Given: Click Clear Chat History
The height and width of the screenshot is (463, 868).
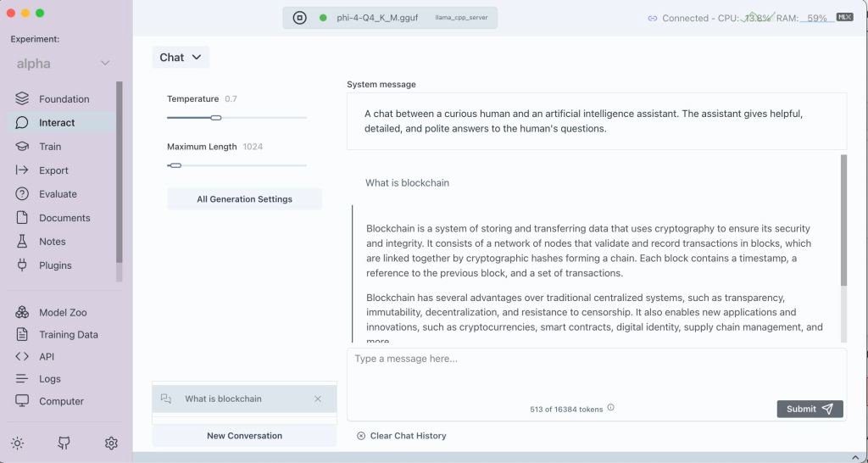Looking at the screenshot, I should pos(401,436).
